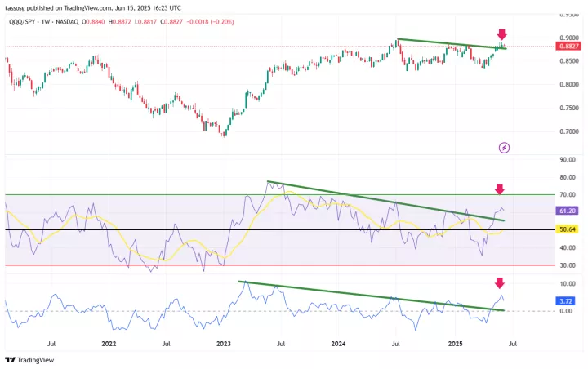
Task: Click the 70.00 RSI axis label
Action: click(x=568, y=194)
